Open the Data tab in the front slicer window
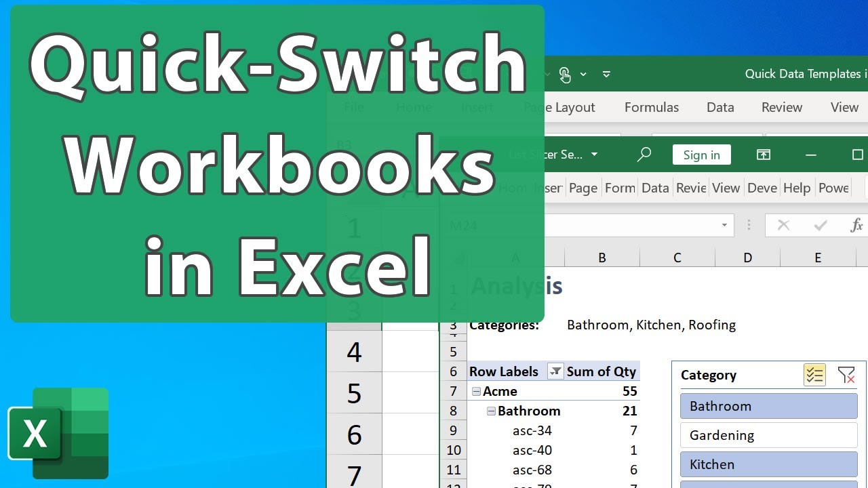The width and height of the screenshot is (868, 488). (655, 188)
